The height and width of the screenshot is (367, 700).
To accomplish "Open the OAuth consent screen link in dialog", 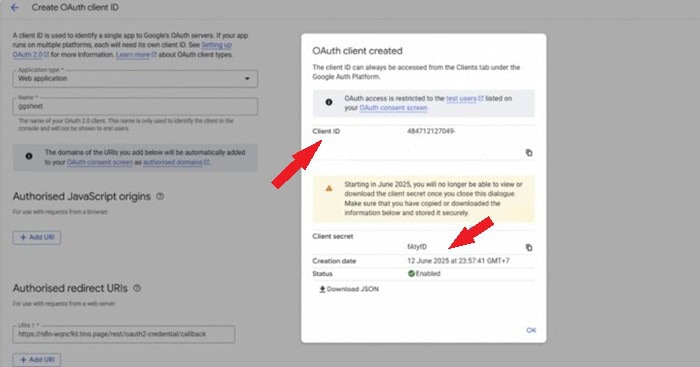I will [393, 108].
